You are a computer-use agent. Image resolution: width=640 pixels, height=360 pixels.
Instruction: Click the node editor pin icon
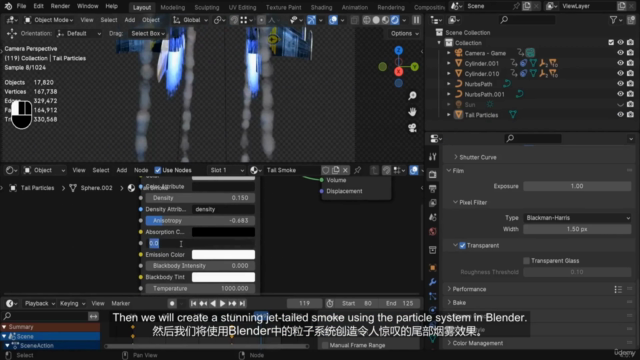[358, 170]
